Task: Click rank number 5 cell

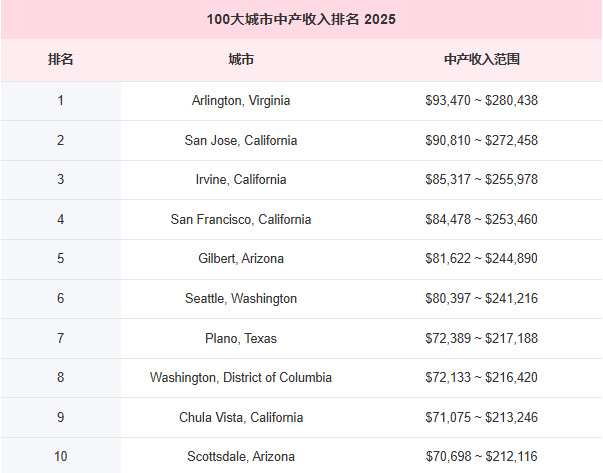Action: (60, 259)
